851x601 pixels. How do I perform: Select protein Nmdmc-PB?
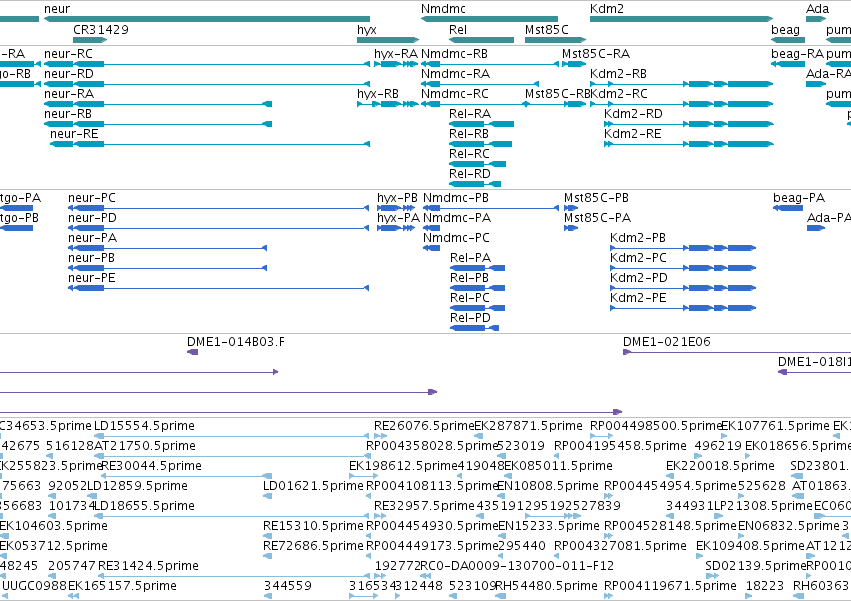point(456,198)
